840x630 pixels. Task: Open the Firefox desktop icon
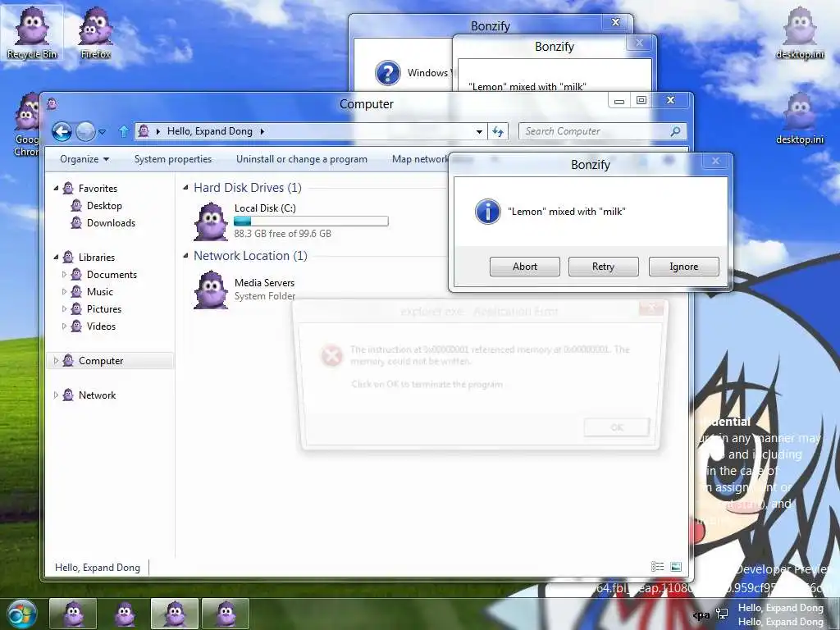(96, 33)
